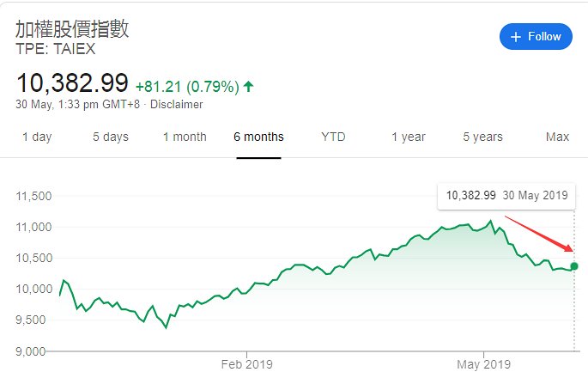Click the 10,382.99 30 May 2019 tooltip
The height and width of the screenshot is (378, 588).
pyautogui.click(x=506, y=196)
